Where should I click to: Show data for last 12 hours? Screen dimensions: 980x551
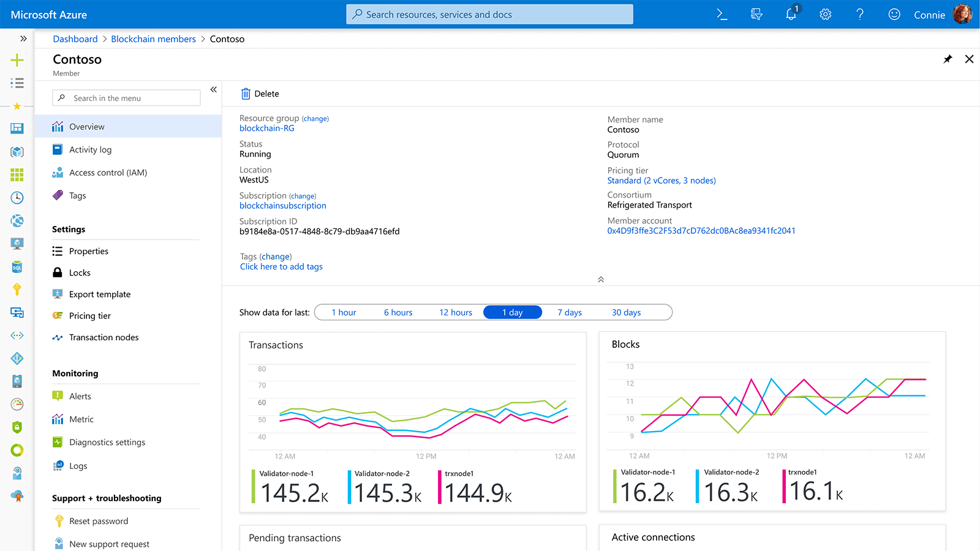(x=456, y=312)
